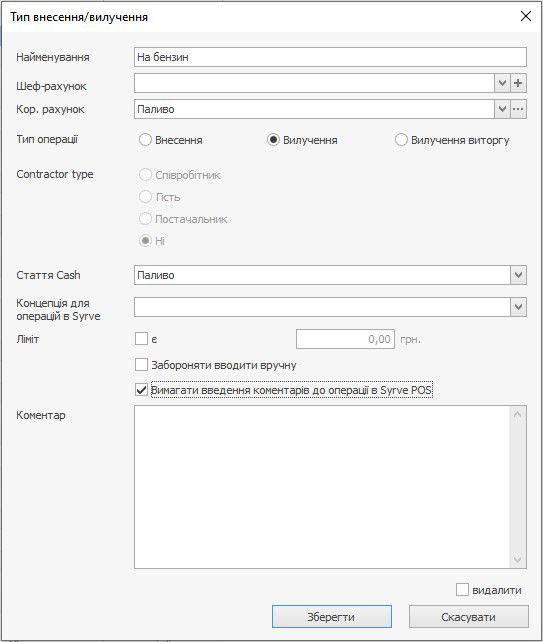Click the comment box scroll-up arrow
This screenshot has width=543, height=642.
click(x=518, y=414)
